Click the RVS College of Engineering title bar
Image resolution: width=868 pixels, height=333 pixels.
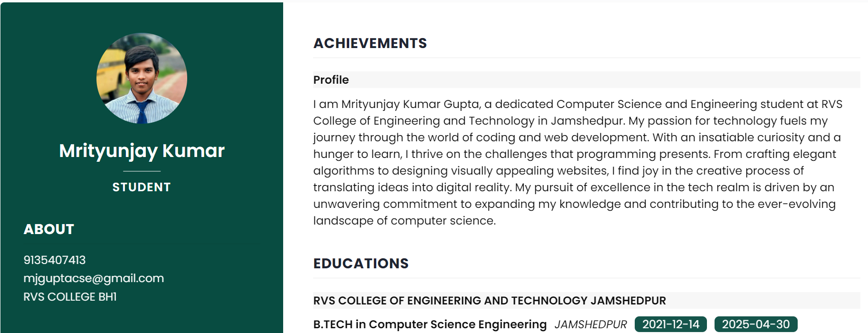click(586, 301)
